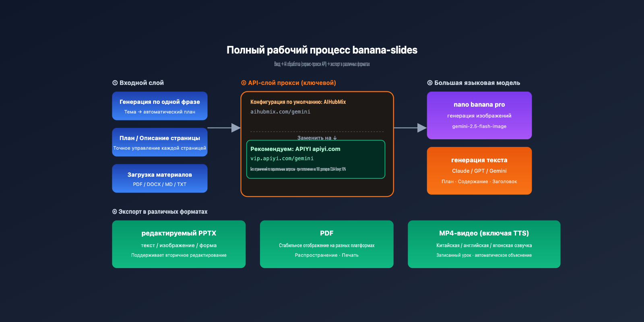The width and height of the screenshot is (644, 322).
Task: Click "Китайская / английская / японская озвучка"
Action: (x=484, y=246)
